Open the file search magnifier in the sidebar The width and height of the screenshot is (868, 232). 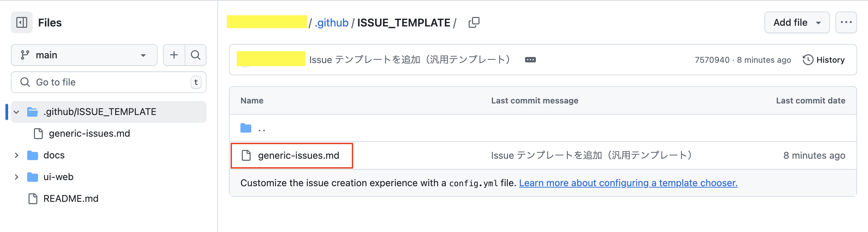pos(196,55)
